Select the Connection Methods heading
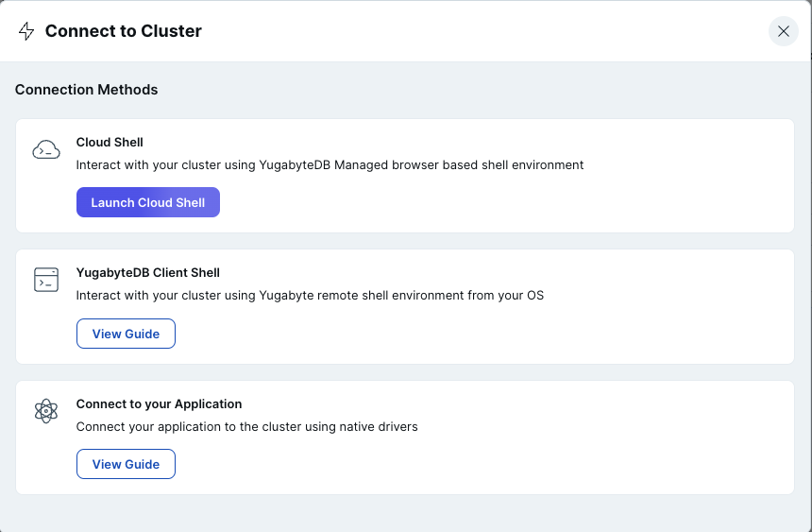Screen dimensions: 812x532 pos(87,90)
